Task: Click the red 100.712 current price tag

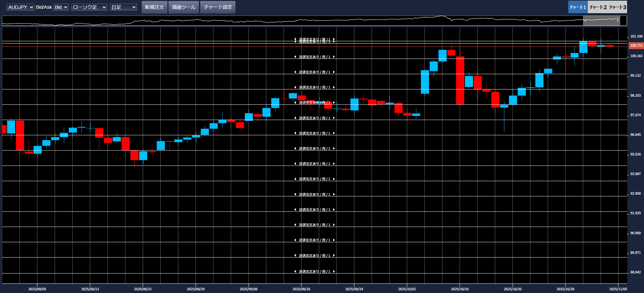Action: [636, 45]
